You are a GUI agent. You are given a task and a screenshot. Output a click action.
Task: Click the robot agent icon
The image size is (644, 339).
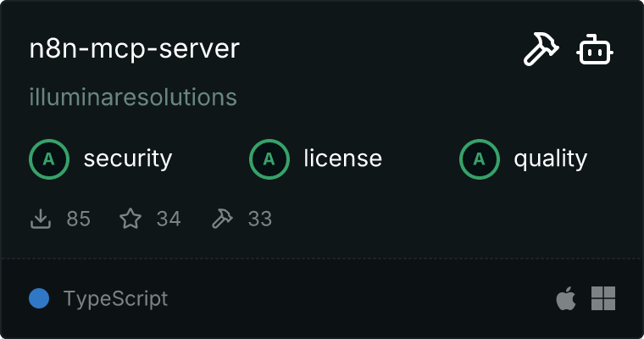click(595, 51)
